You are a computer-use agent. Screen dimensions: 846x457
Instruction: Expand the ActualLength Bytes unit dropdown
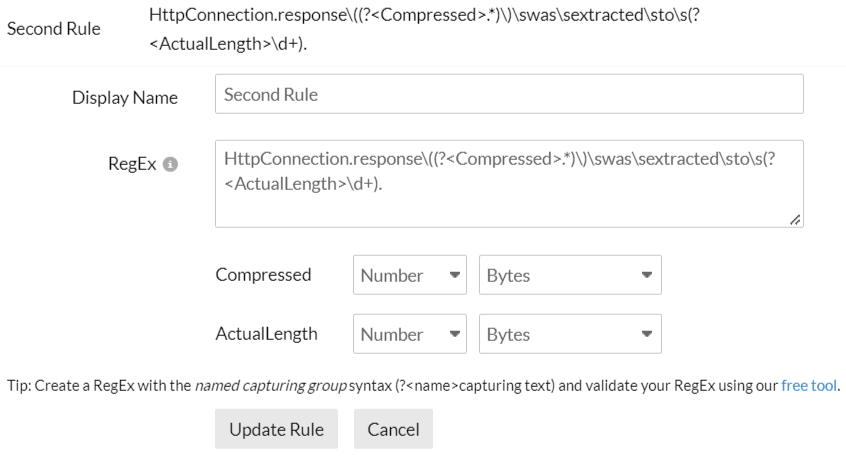click(x=570, y=335)
